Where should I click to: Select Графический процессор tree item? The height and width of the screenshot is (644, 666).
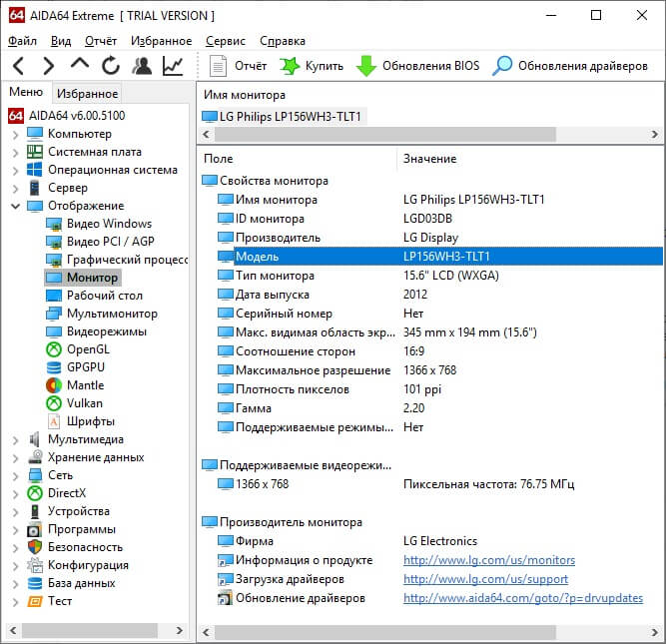pyautogui.click(x=117, y=260)
